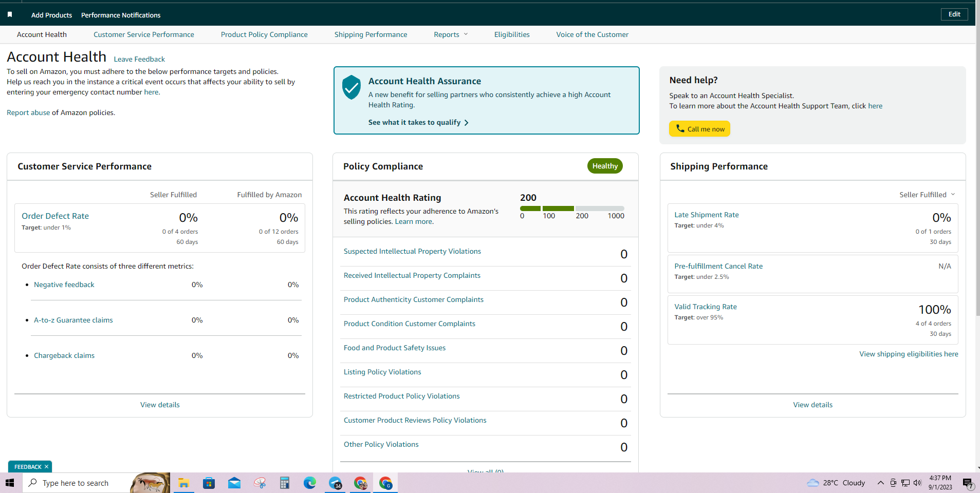Switch to the Chrome window with photo profile
980x493 pixels.
pos(360,483)
